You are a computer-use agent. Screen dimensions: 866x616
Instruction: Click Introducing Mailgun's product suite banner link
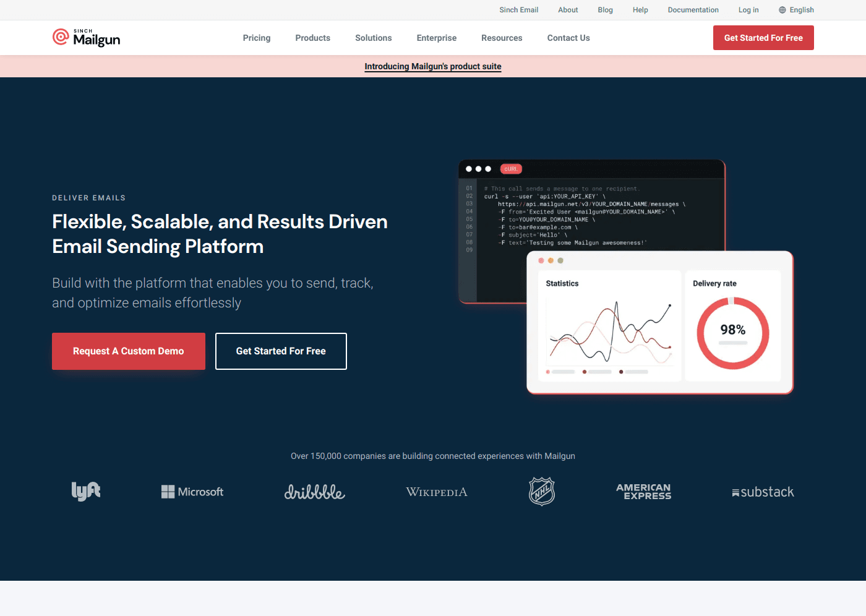click(x=433, y=66)
